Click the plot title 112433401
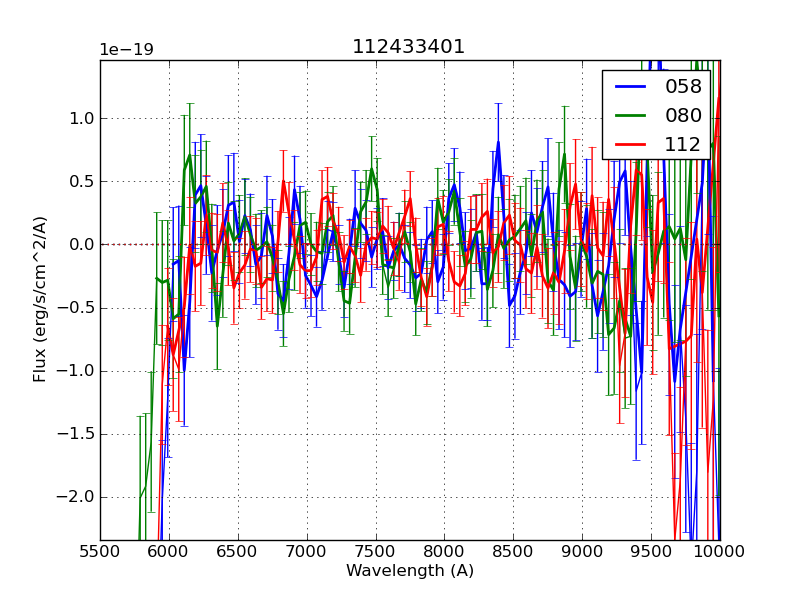This screenshot has width=800, height=600. pos(409,47)
